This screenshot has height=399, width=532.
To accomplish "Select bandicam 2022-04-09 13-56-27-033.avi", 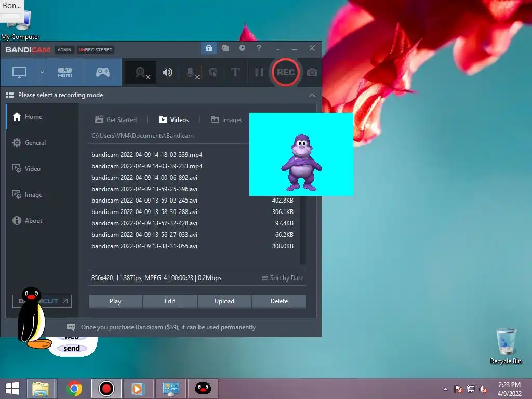I will coord(193,235).
